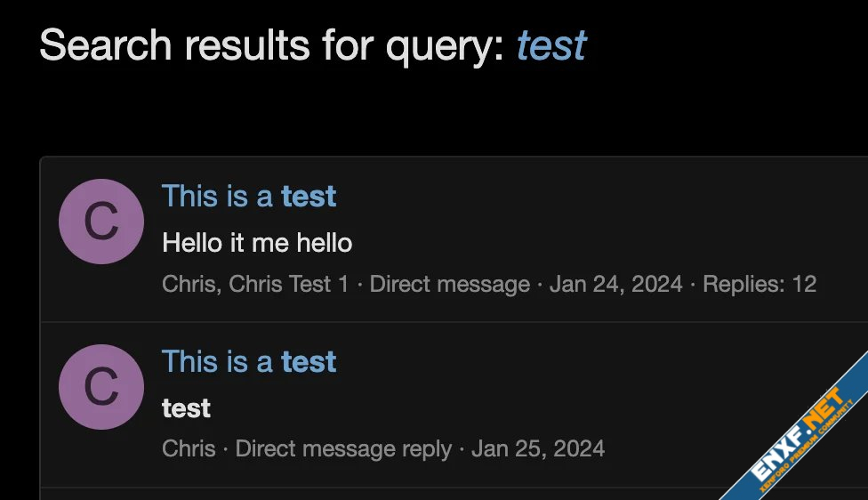Click the 'Hello it me hello' snippet text

[257, 242]
